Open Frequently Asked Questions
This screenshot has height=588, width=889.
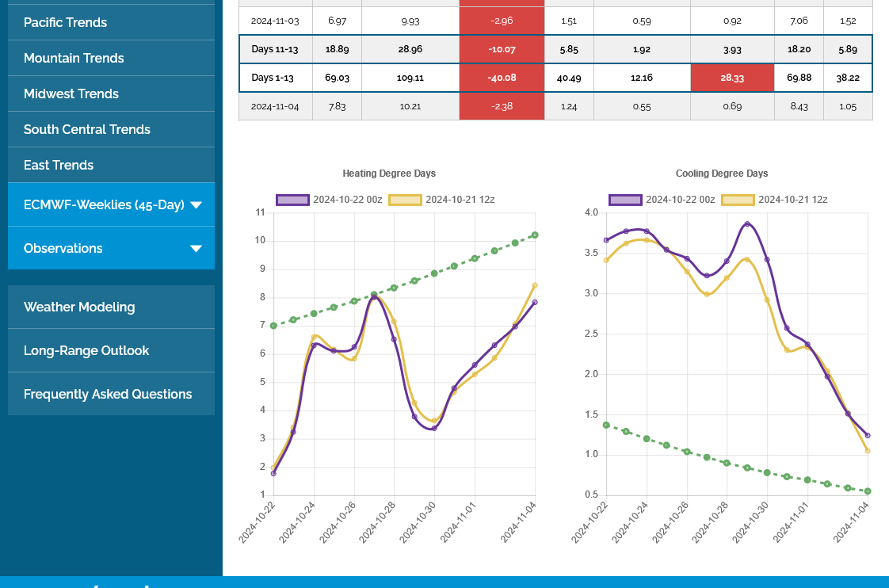[x=108, y=394]
